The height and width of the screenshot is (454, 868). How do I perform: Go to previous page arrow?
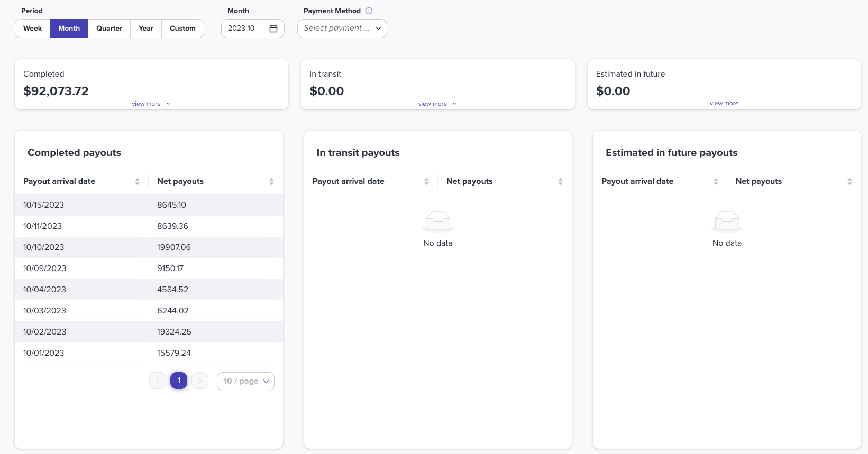(x=158, y=381)
